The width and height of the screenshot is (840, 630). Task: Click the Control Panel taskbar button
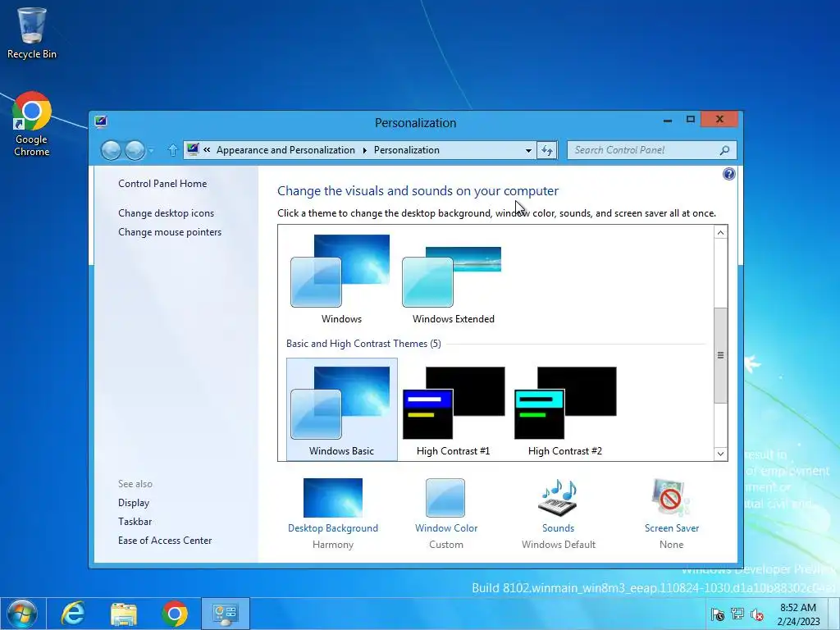[x=226, y=614]
